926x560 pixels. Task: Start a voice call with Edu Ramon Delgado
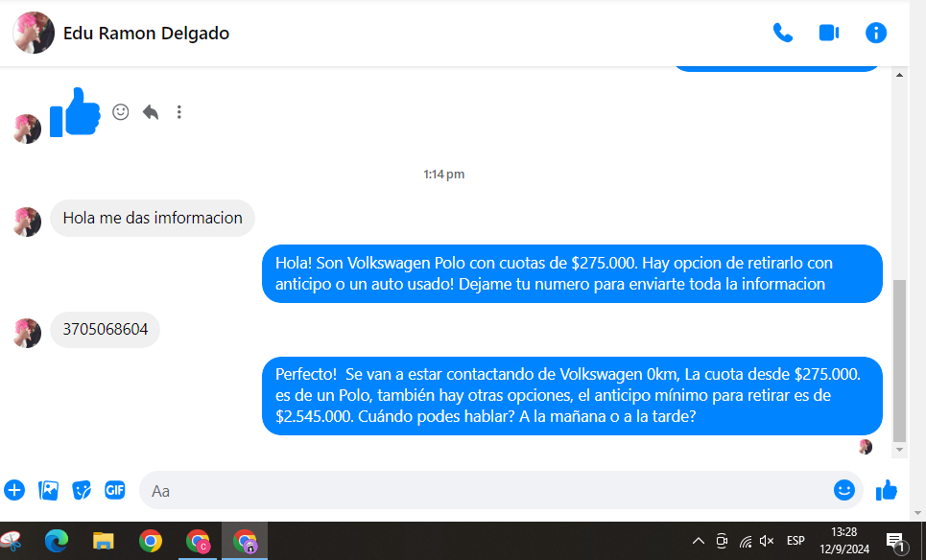click(x=782, y=33)
